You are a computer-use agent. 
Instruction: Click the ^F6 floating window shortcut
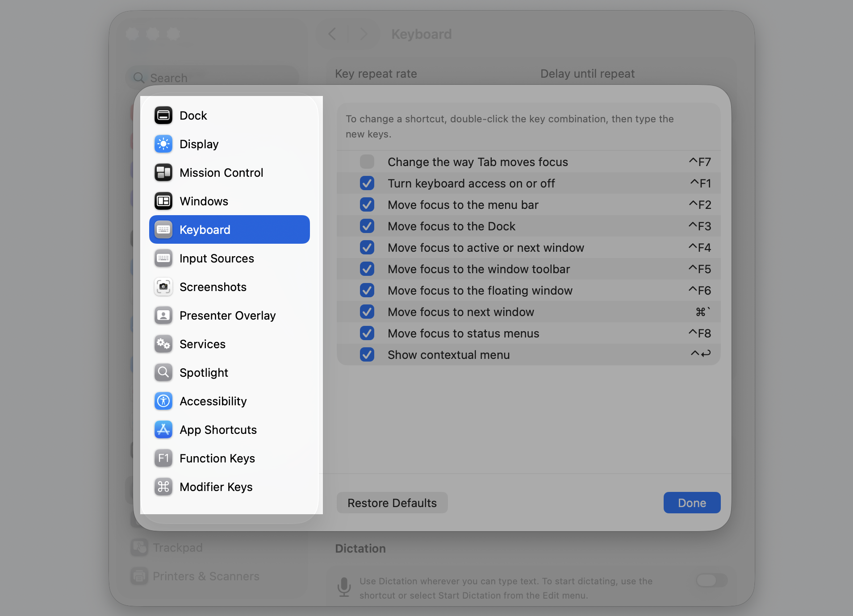[x=700, y=290]
